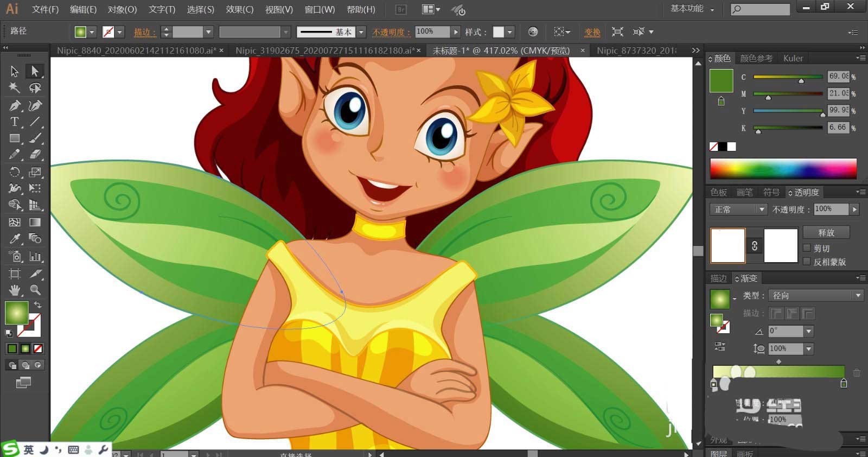The height and width of the screenshot is (457, 868).
Task: Select the Eyedropper tool
Action: (x=15, y=239)
